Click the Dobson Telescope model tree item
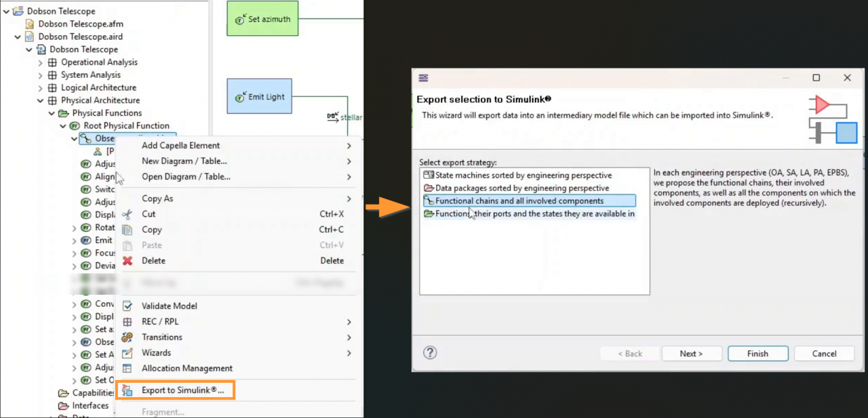This screenshot has height=418, width=868. 83,49
